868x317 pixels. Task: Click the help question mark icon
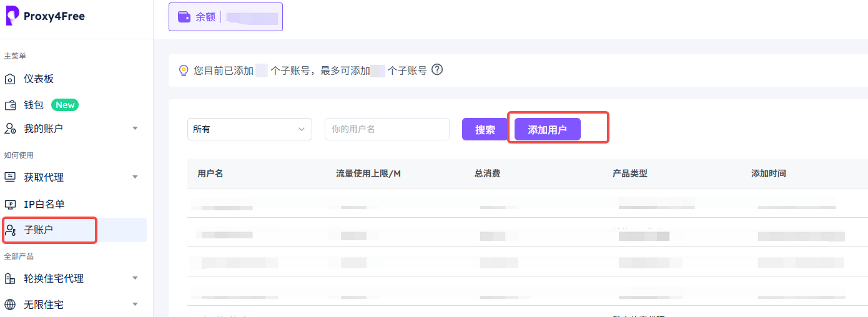coord(437,70)
